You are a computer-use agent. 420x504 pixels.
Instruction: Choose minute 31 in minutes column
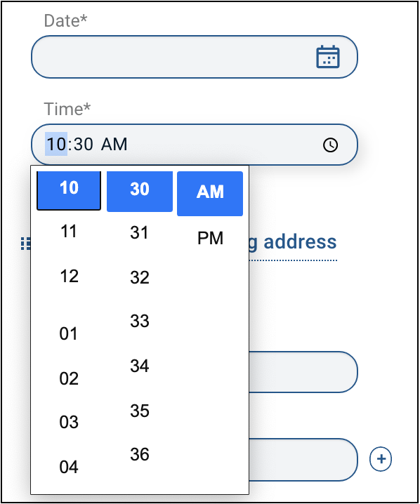[140, 232]
